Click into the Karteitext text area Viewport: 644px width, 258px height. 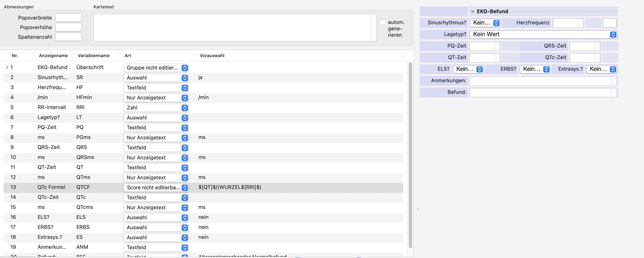[232, 28]
